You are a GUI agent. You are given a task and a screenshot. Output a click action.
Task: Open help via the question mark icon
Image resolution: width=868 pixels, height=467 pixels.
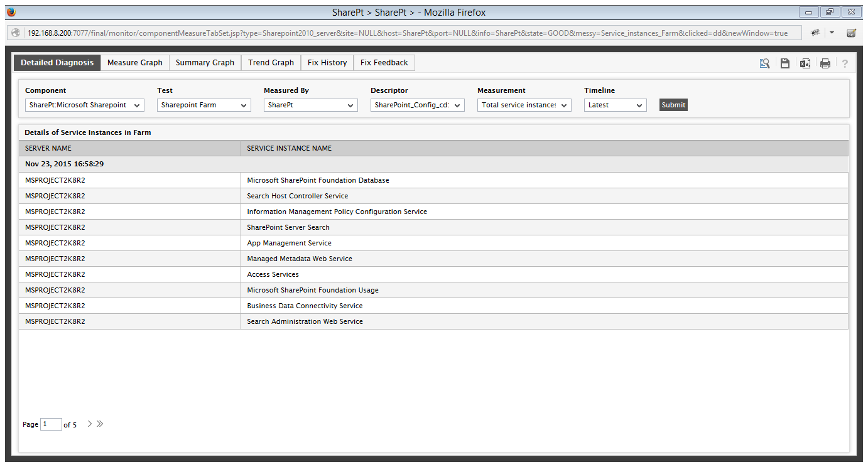pos(845,63)
